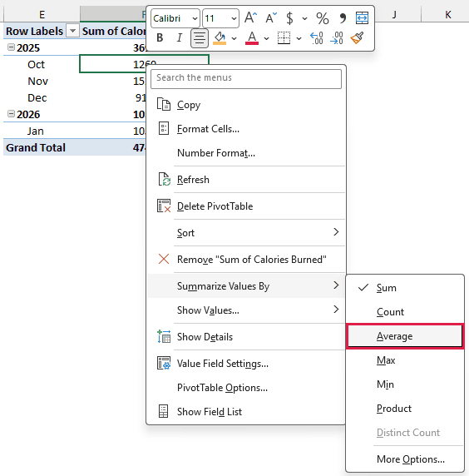Click the Copy icon
469x476 pixels.
(164, 104)
